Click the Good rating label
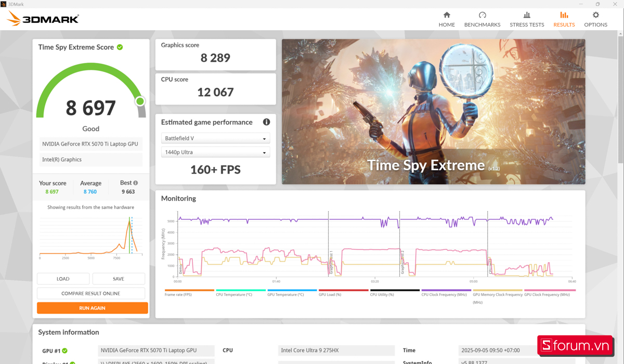The height and width of the screenshot is (364, 624). [x=90, y=128]
